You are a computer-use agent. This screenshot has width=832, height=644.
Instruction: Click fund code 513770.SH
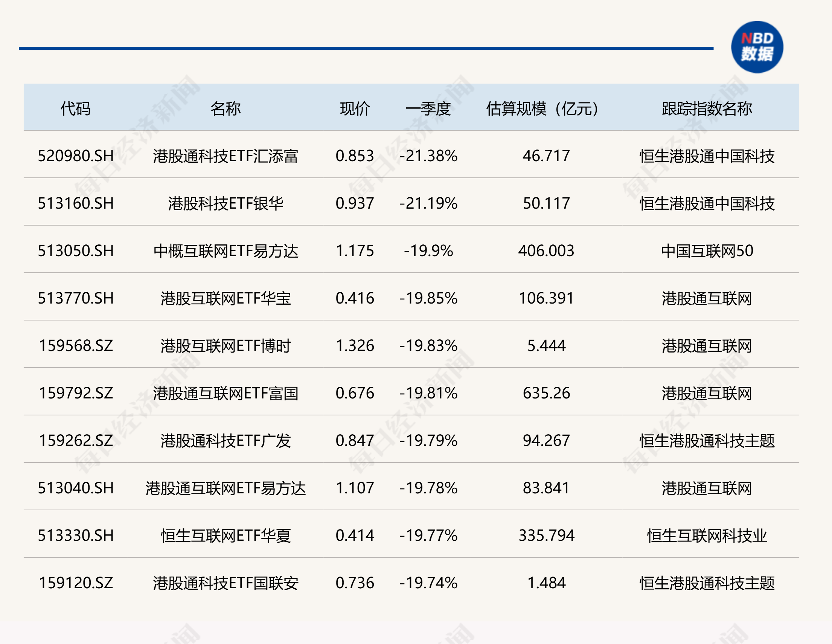pos(75,298)
